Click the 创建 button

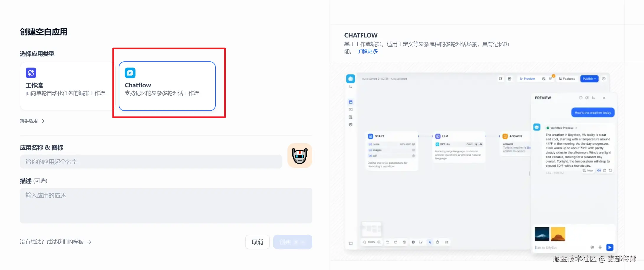point(292,242)
